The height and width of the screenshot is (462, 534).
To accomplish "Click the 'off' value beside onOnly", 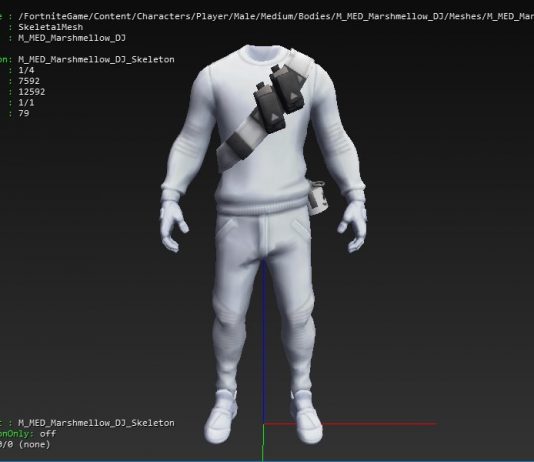I will [x=48, y=434].
